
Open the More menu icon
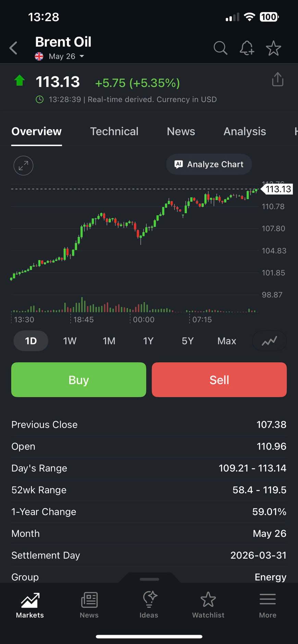(x=268, y=605)
